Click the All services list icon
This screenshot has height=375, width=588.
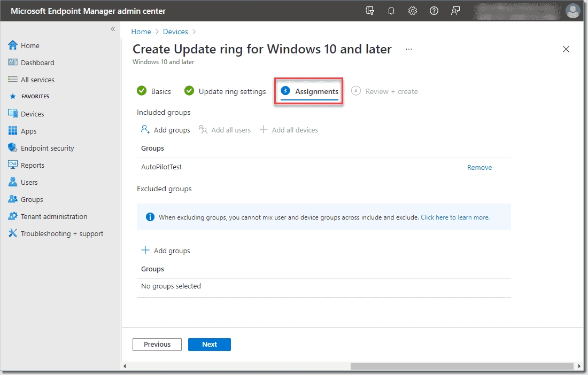click(13, 80)
